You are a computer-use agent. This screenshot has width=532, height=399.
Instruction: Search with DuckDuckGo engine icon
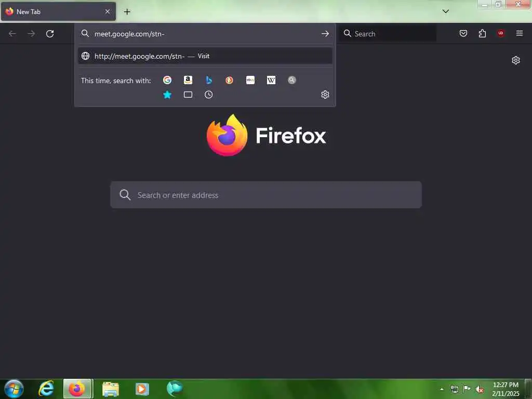click(x=229, y=80)
